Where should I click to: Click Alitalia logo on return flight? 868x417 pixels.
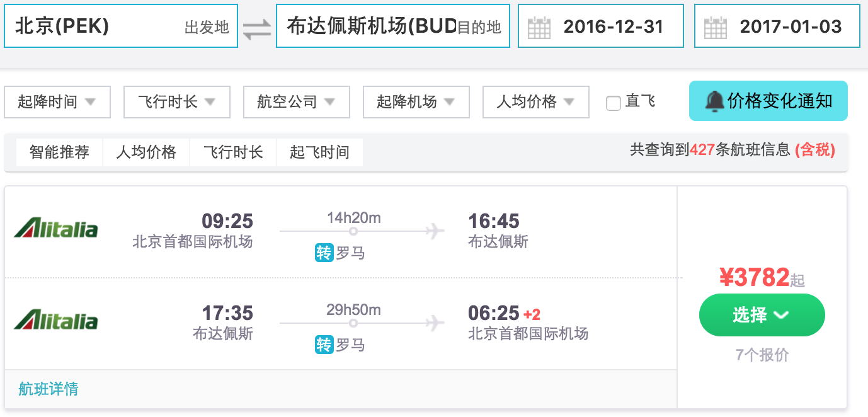click(x=56, y=319)
